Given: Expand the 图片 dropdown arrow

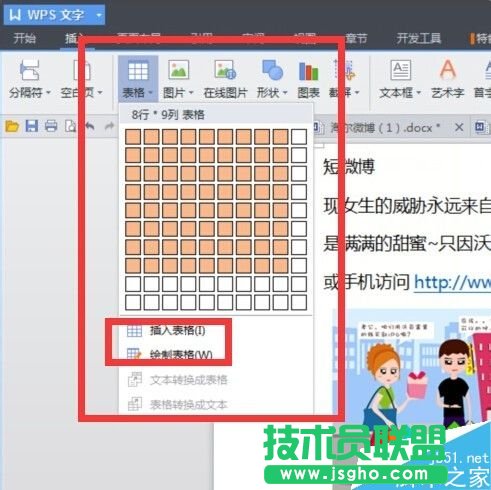Looking at the screenshot, I should [191, 92].
